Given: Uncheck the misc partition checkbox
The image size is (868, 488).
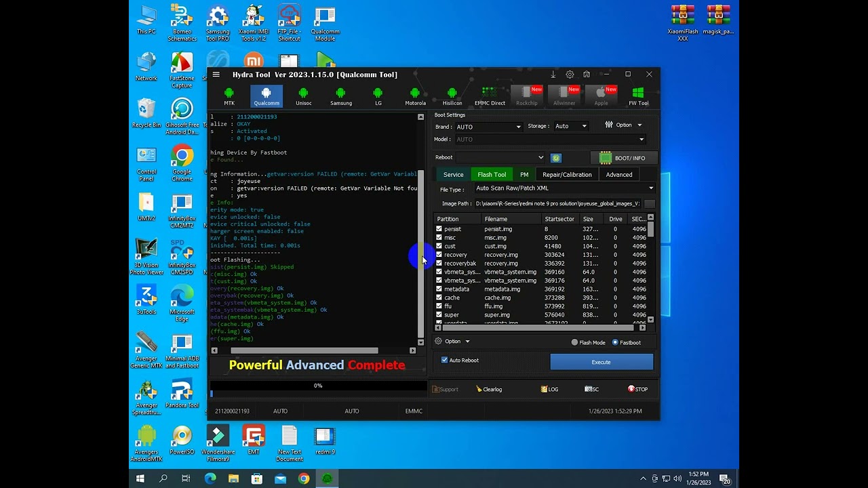Looking at the screenshot, I should (x=439, y=238).
